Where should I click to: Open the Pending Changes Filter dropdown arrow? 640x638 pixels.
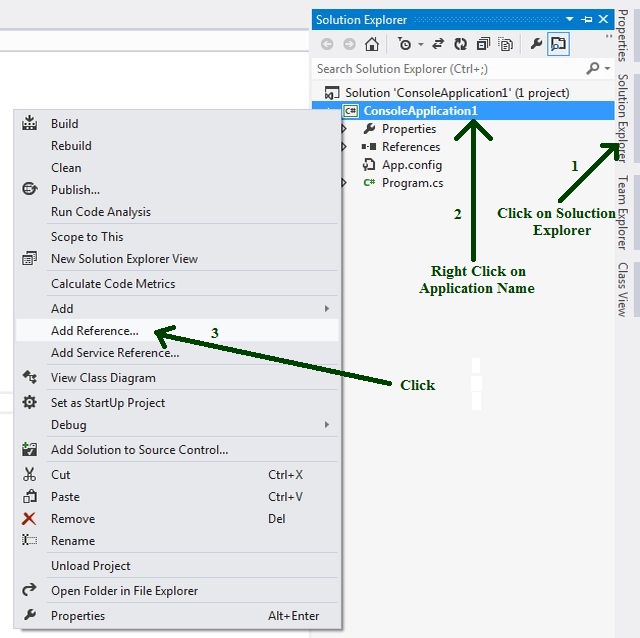[421, 44]
